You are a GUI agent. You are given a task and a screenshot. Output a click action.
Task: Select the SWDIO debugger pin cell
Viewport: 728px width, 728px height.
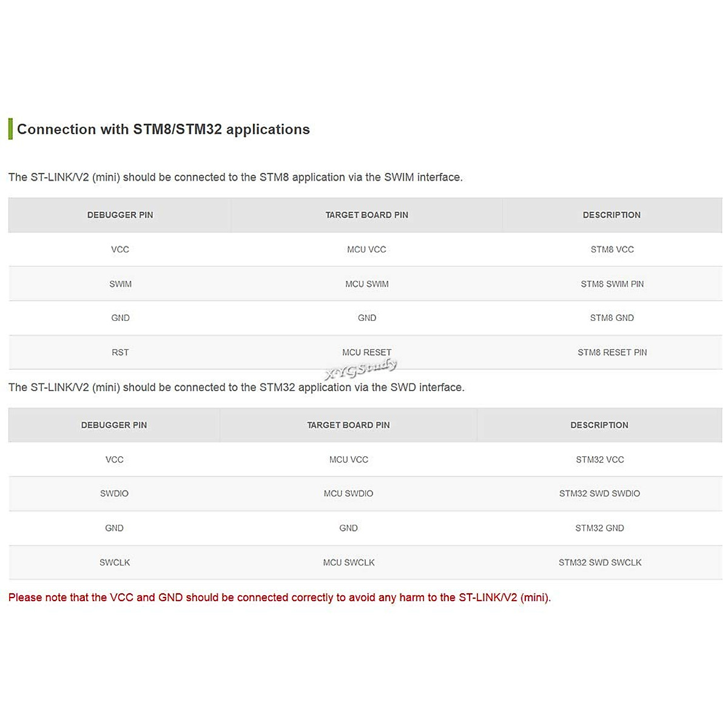click(114, 494)
